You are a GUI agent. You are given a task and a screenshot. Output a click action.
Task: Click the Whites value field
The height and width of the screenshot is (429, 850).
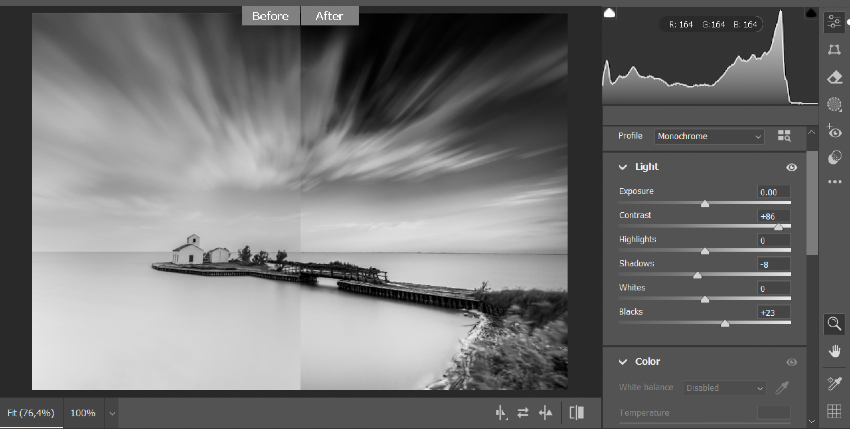coord(774,289)
